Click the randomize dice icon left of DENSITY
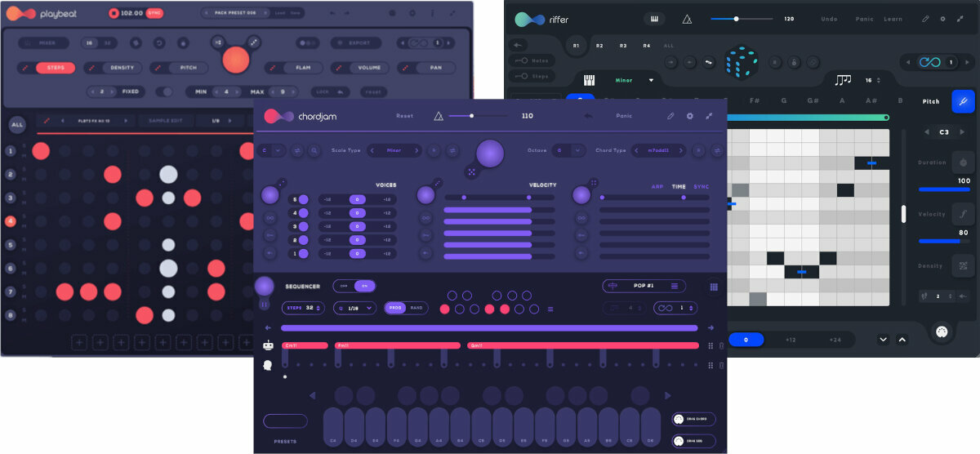Image resolution: width=980 pixels, height=454 pixels. pos(91,68)
